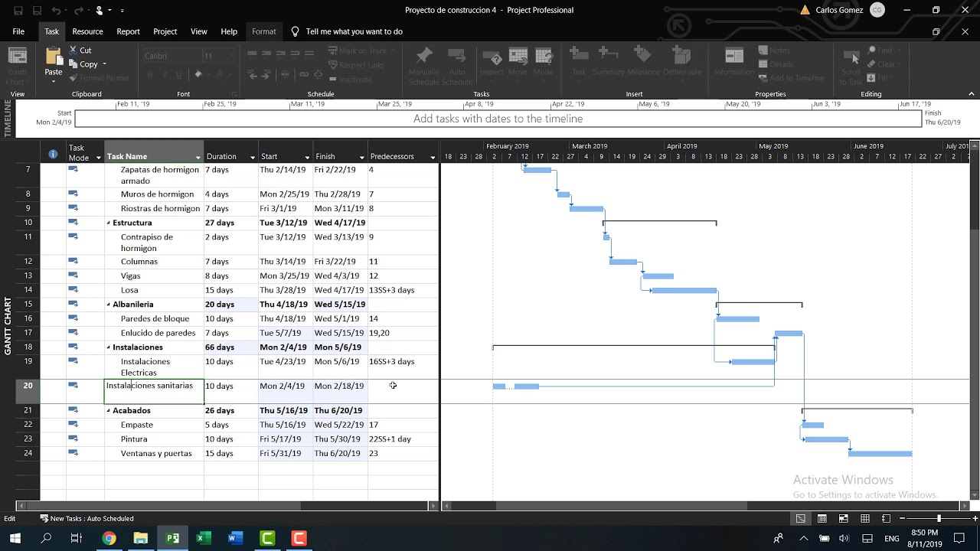Click the task Mode icon in Tasks group
This screenshot has width=980, height=551.
pyautogui.click(x=544, y=57)
